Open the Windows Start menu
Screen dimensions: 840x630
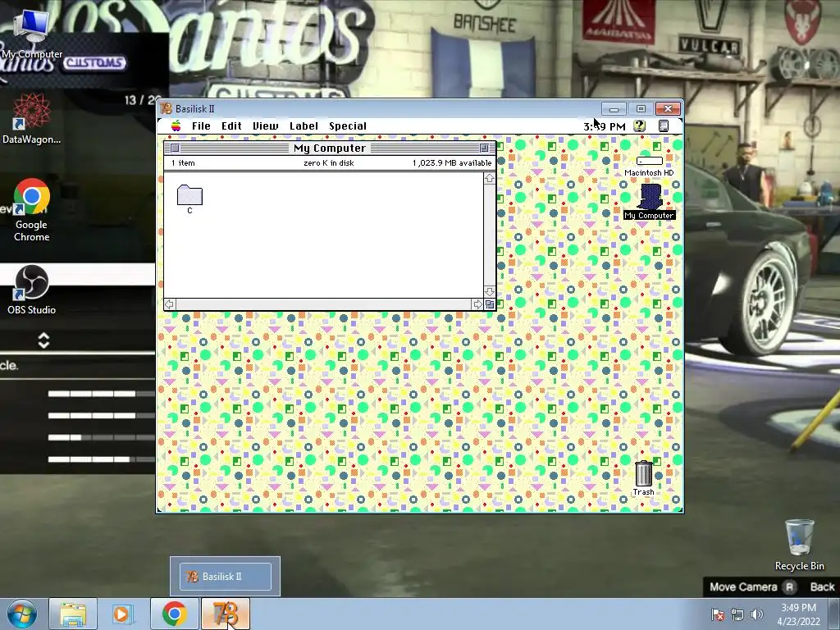(x=22, y=614)
